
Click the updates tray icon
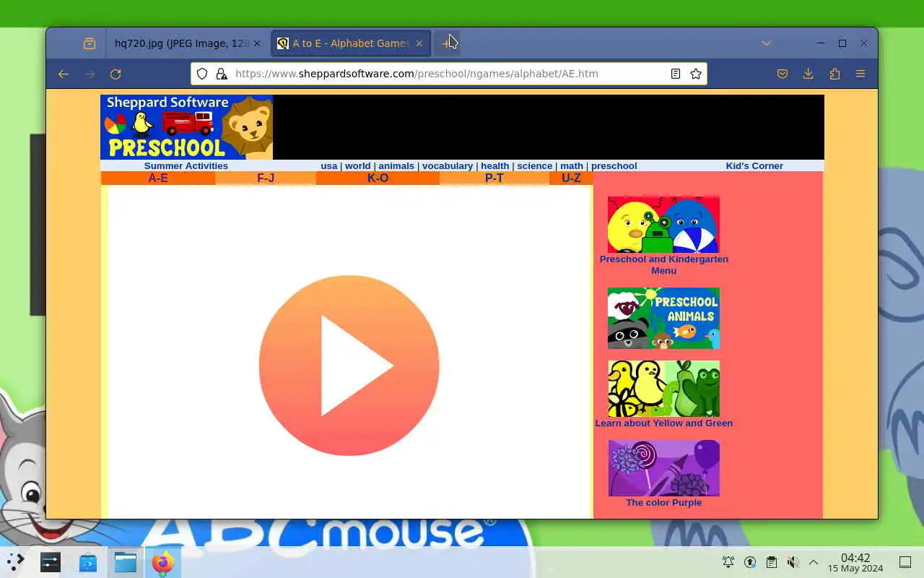[x=750, y=562]
